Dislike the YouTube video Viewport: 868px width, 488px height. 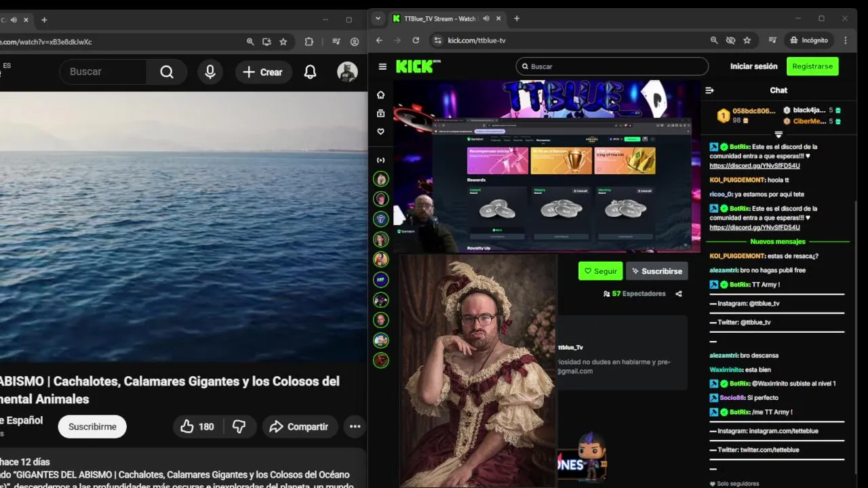[239, 426]
